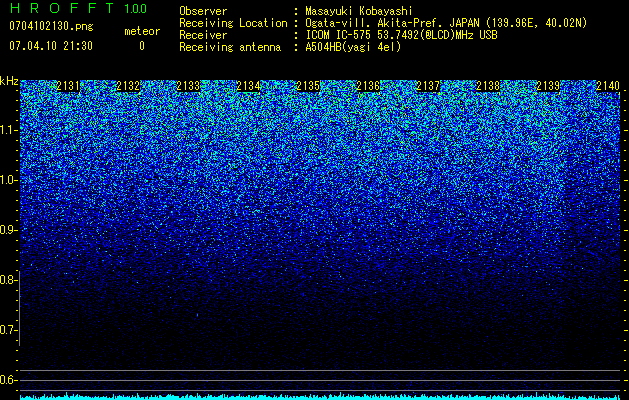Click time marker 2137
The height and width of the screenshot is (400, 629).
tap(428, 86)
